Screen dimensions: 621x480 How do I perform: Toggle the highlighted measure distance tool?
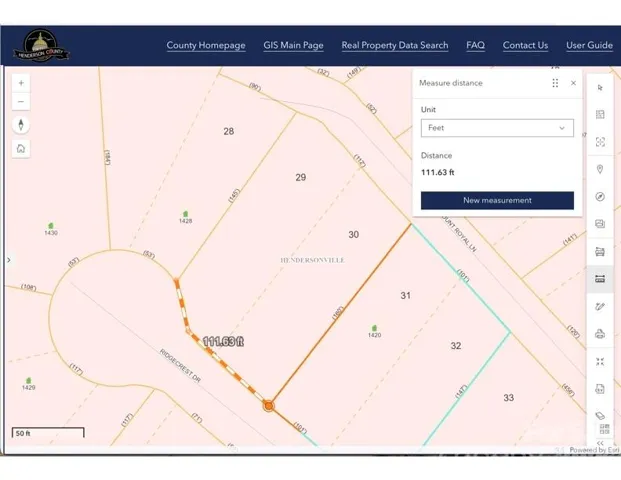pos(600,279)
